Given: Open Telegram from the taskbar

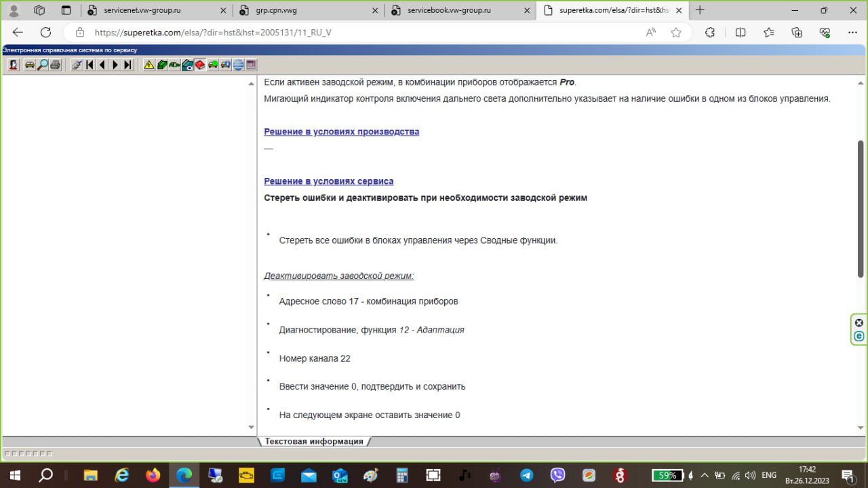Looking at the screenshot, I should 526,475.
